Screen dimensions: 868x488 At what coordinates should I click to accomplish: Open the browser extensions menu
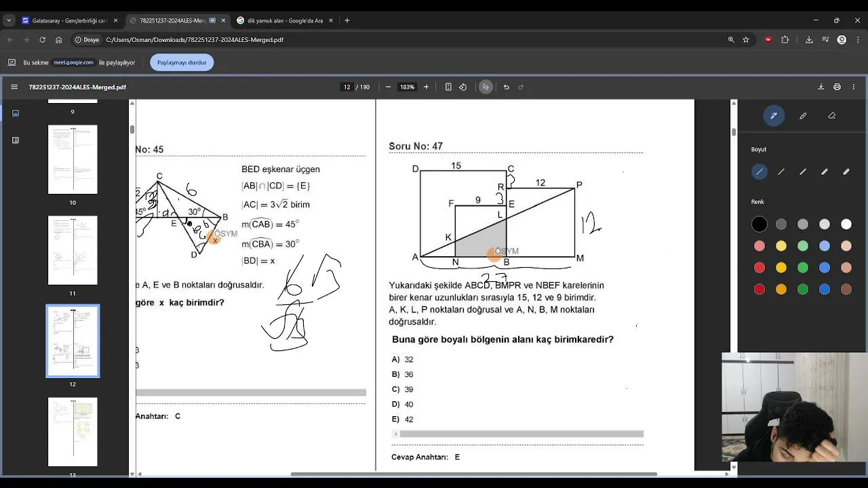(x=785, y=40)
